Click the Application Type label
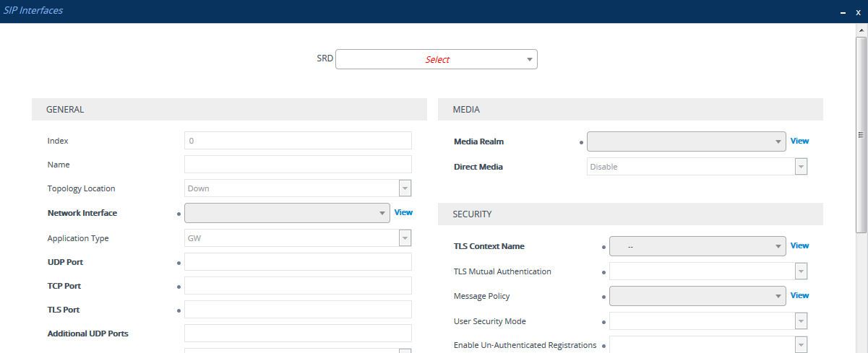 (x=77, y=238)
